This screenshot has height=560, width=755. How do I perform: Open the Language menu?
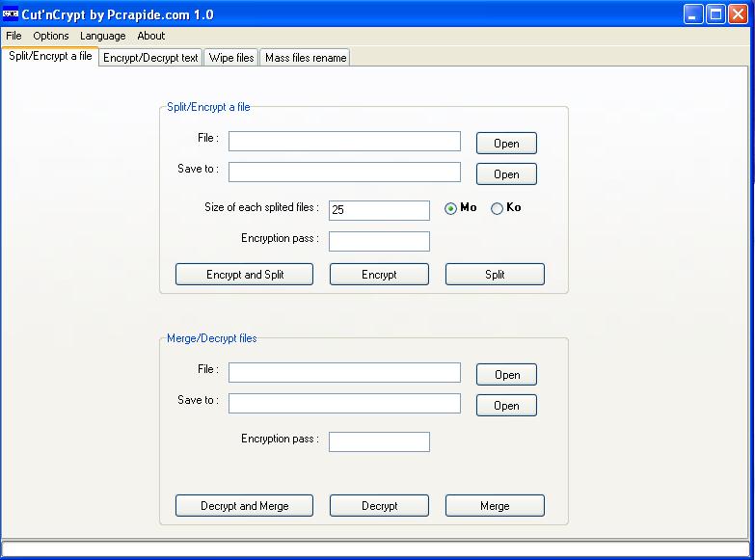click(102, 36)
